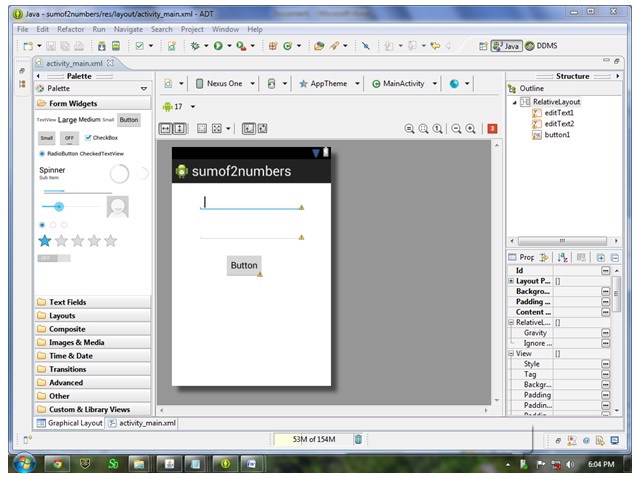Open the Project menu
Viewport: 637px width, 479px height.
click(192, 29)
